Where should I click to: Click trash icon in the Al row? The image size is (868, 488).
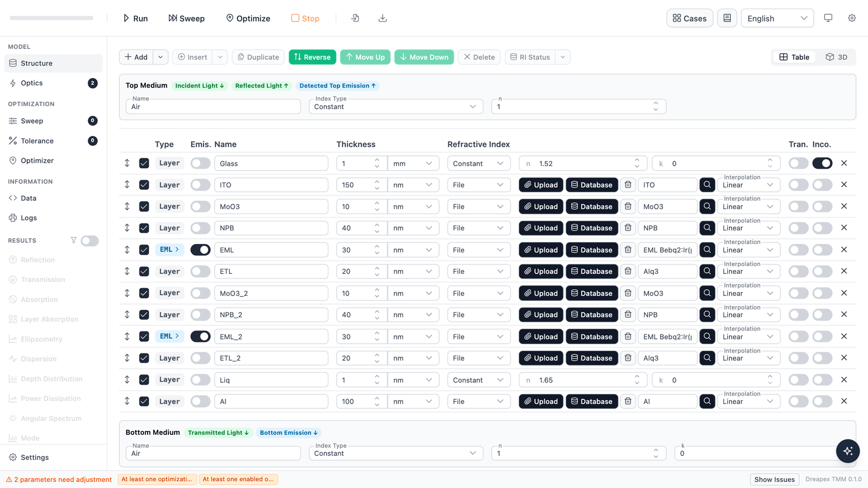point(628,402)
